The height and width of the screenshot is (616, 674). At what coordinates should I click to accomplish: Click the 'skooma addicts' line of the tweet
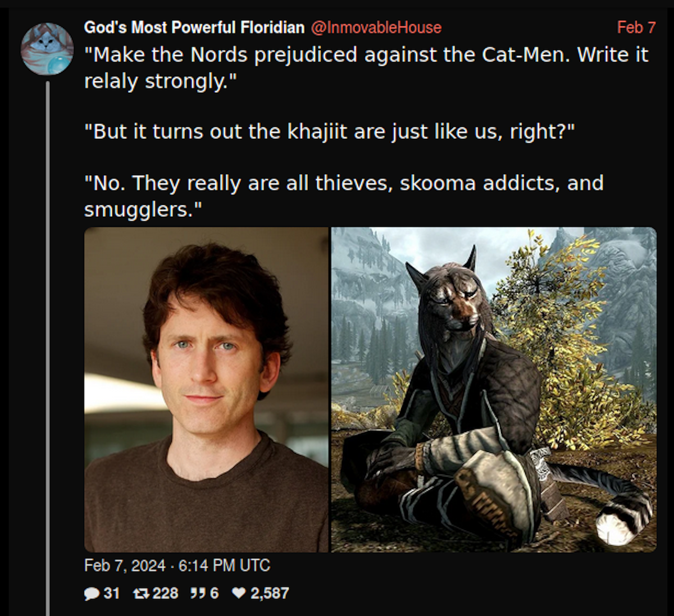click(x=344, y=196)
